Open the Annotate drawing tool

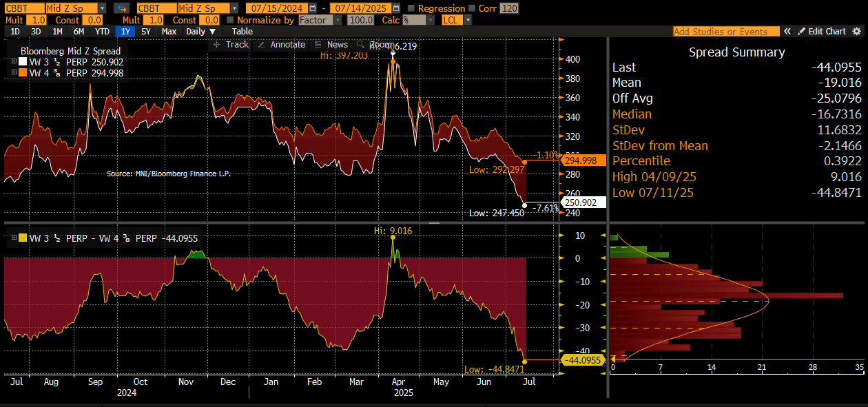point(286,44)
